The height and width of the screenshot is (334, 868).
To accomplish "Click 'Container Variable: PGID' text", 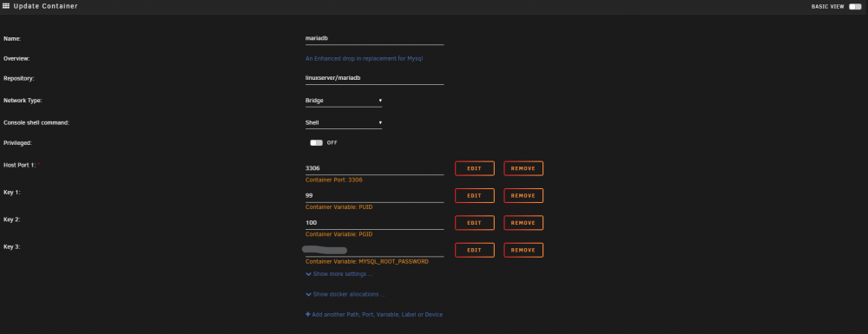I will click(339, 234).
